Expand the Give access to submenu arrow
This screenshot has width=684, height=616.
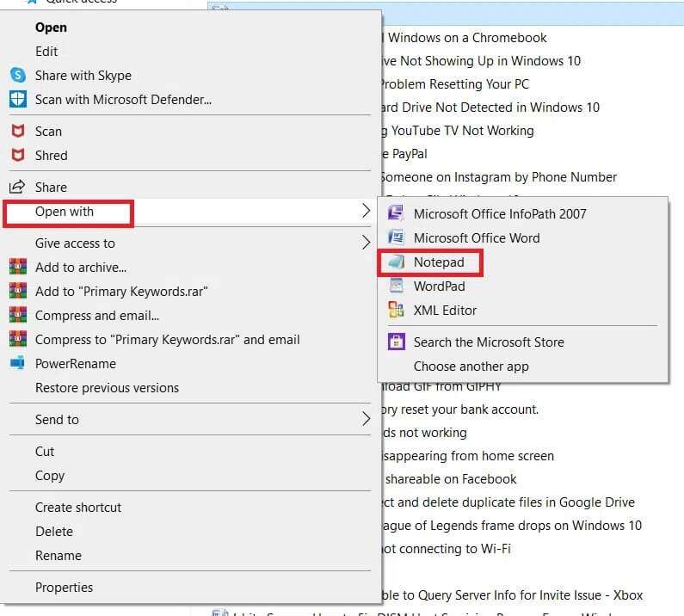pos(366,243)
